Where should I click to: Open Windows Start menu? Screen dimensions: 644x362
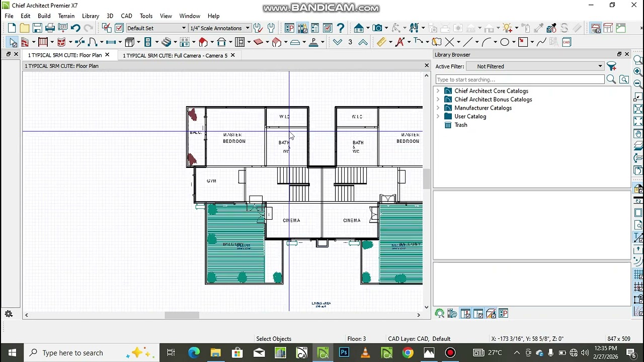click(12, 353)
